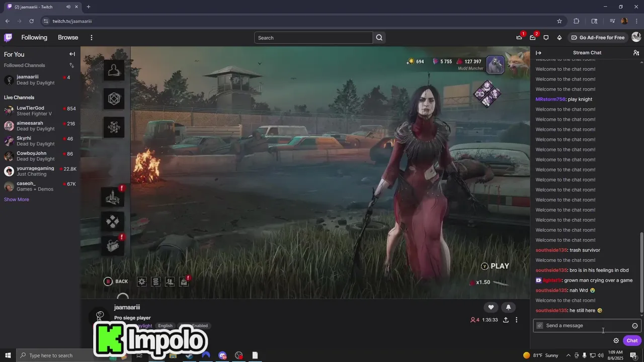Sort followed channels with the arrows icon
Image resolution: width=644 pixels, height=362 pixels.
click(x=71, y=65)
